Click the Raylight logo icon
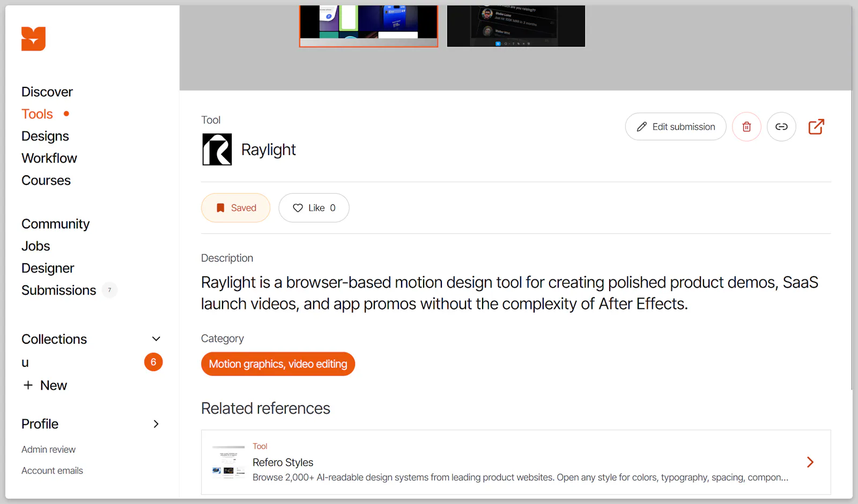The height and width of the screenshot is (504, 858). click(x=217, y=150)
